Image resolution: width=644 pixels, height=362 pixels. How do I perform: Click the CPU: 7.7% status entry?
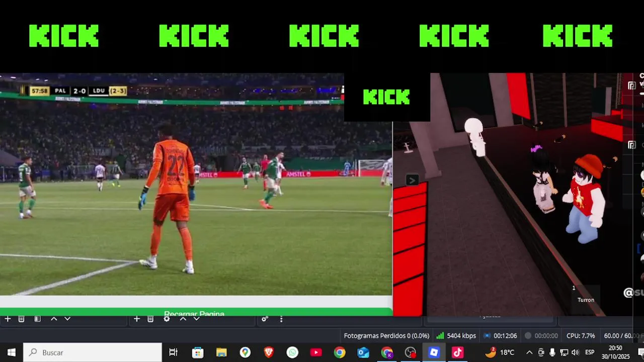[x=581, y=335]
